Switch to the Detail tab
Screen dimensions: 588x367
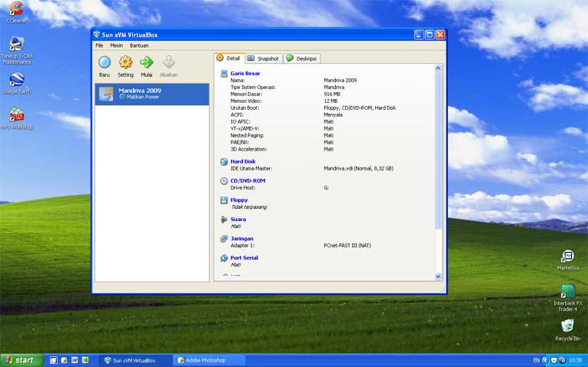click(x=229, y=58)
